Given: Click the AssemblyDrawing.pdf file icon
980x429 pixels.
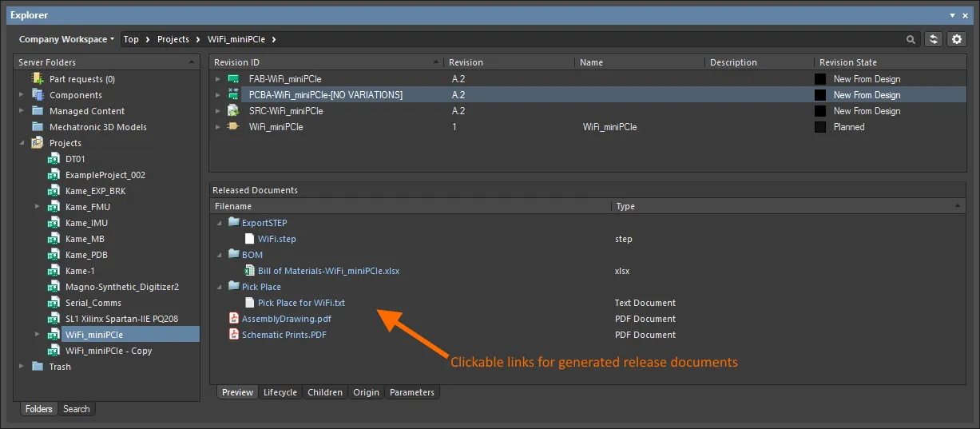Looking at the screenshot, I should point(234,319).
